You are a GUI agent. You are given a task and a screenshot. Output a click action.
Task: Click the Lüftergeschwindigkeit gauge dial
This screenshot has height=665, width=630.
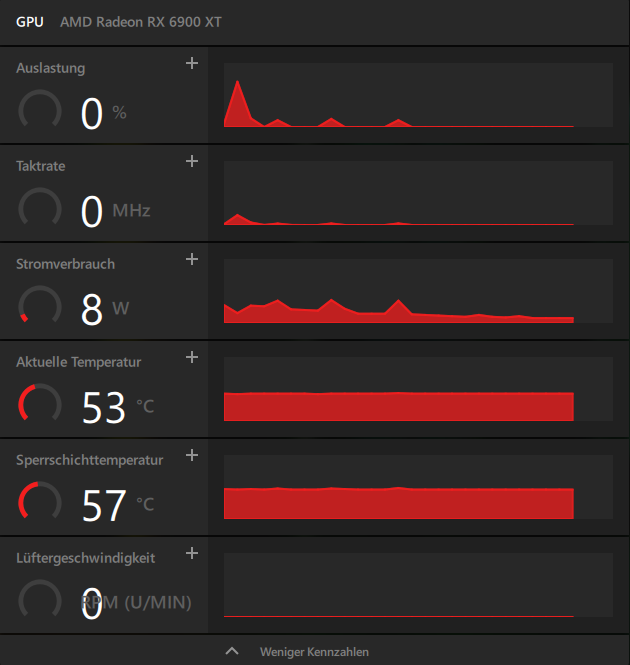(x=40, y=600)
